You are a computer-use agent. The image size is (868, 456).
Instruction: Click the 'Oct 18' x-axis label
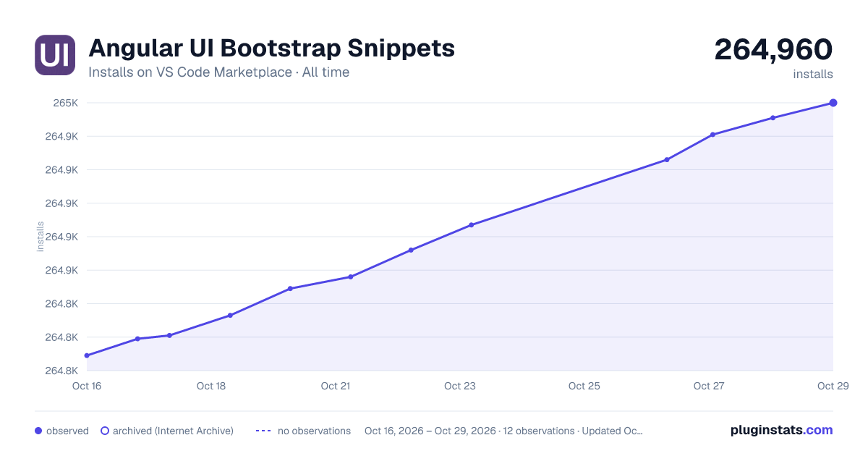click(211, 386)
